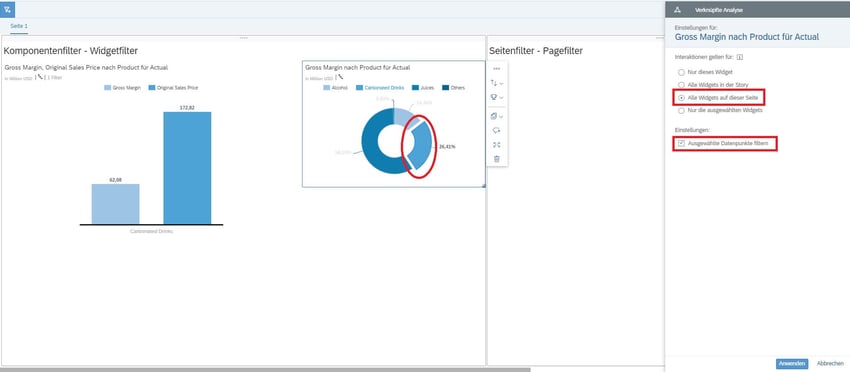Image resolution: width=850 pixels, height=372 pixels.
Task: Select the Nur dieses Widget radio option
Action: click(x=681, y=72)
